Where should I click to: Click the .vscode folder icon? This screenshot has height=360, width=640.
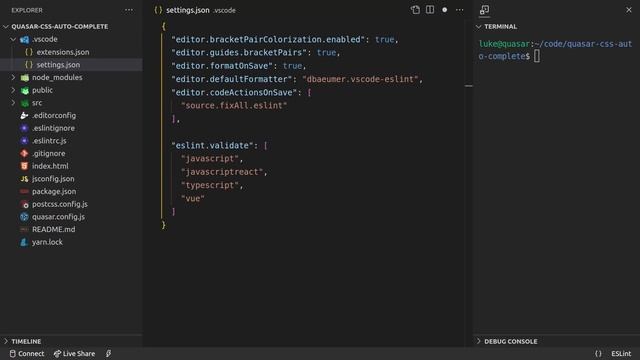(x=24, y=40)
